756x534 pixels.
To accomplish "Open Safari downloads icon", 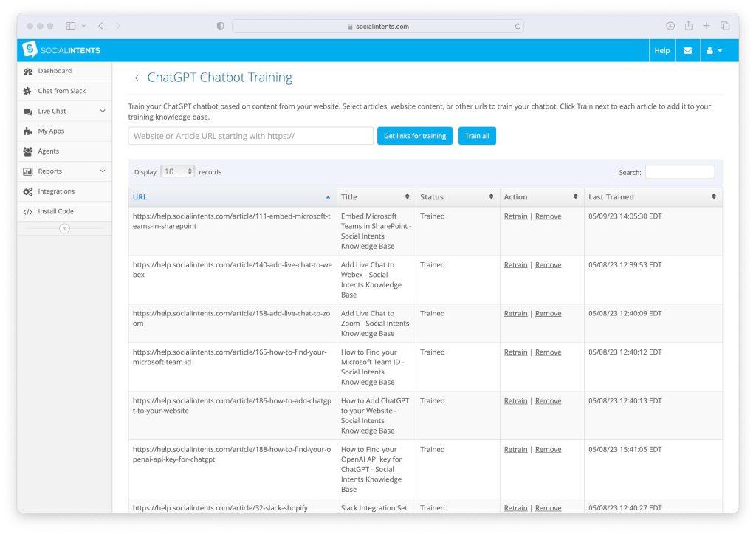I will (x=670, y=26).
